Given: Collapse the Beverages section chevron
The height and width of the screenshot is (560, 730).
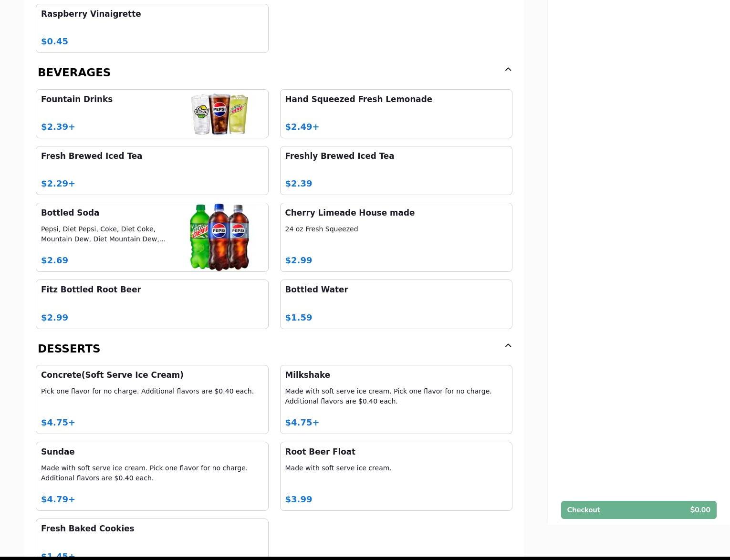Looking at the screenshot, I should point(508,70).
